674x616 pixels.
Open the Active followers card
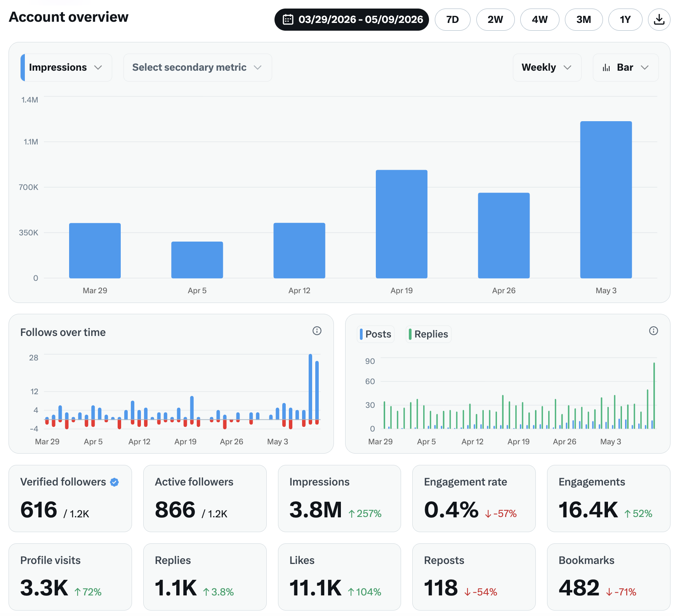point(205,498)
